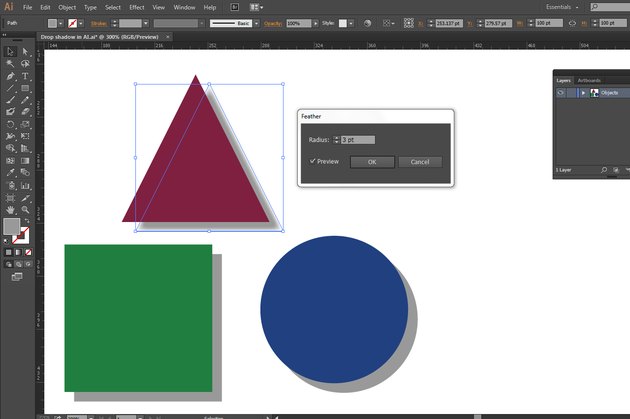
Task: Select the Perspective Grid tool
Action: pyautogui.click(x=25, y=148)
